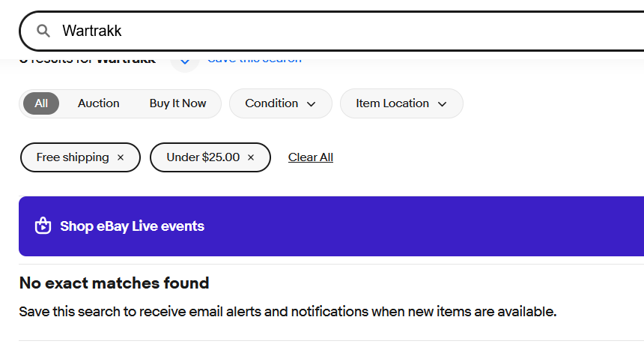Open the Shop eBay Live events text link
The height and width of the screenshot is (350, 644).
coord(133,226)
